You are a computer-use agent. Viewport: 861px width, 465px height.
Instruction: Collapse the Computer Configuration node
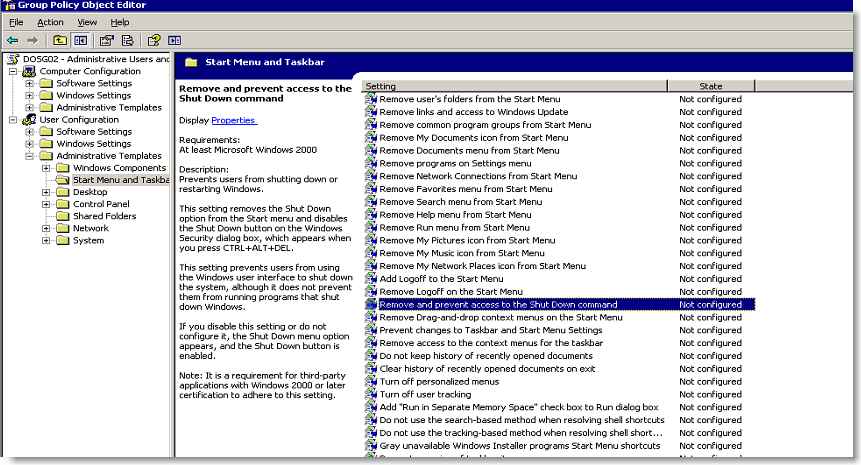click(x=13, y=71)
